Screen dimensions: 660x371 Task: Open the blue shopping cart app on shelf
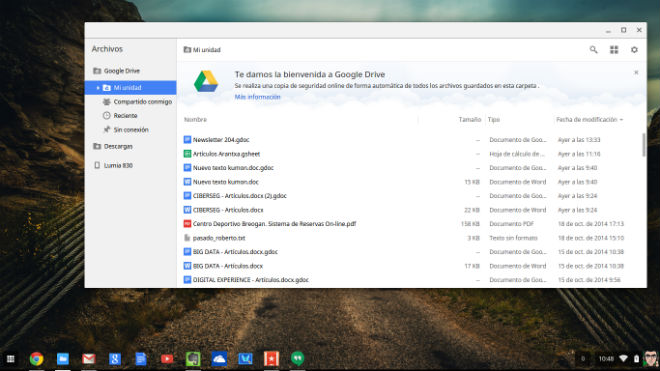(245, 359)
